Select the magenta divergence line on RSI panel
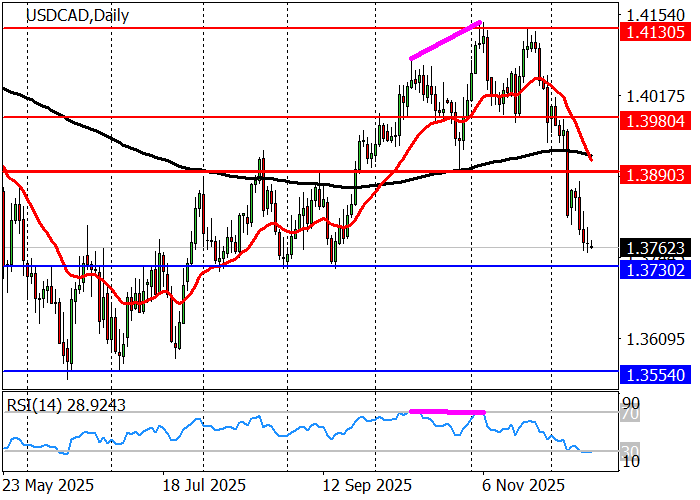The height and width of the screenshot is (500, 700). point(447,412)
